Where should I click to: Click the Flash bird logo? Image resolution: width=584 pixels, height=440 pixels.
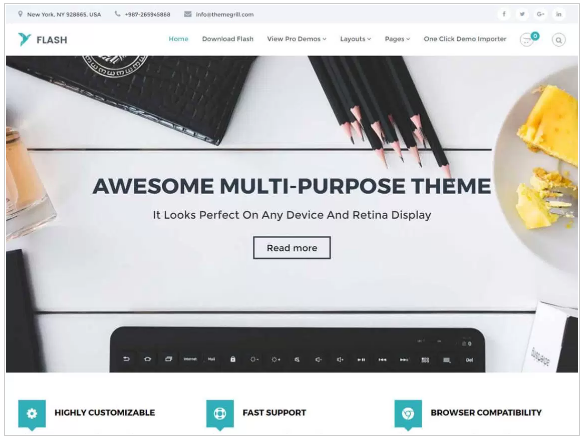(x=24, y=39)
